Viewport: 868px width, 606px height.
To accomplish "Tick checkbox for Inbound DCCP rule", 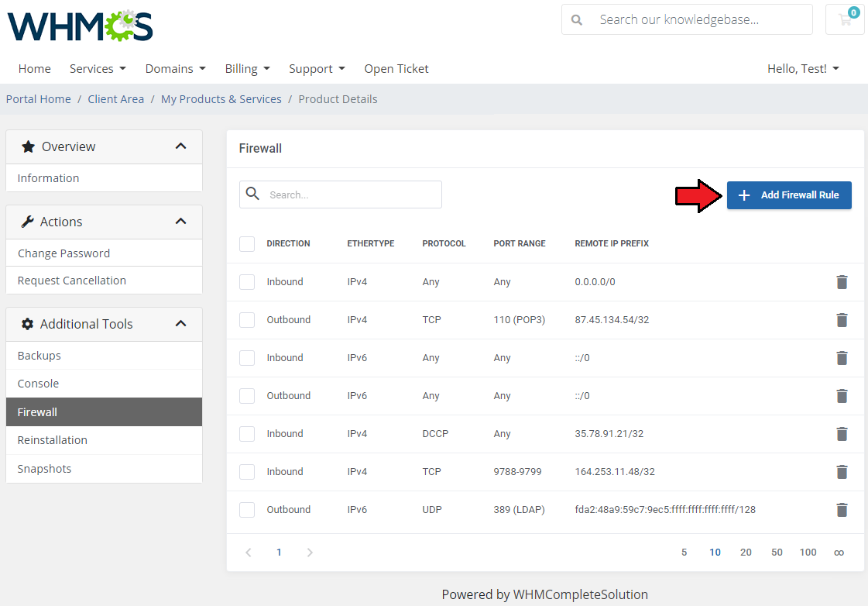I will pos(247,434).
